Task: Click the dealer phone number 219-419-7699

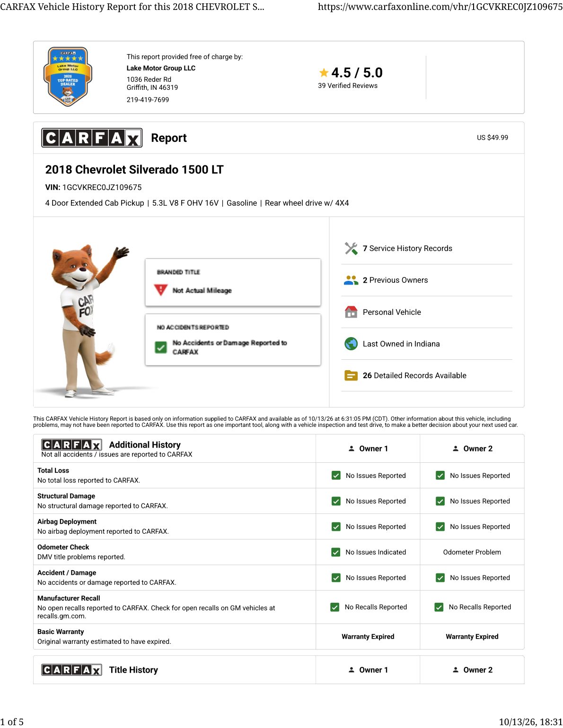Action: pos(148,100)
